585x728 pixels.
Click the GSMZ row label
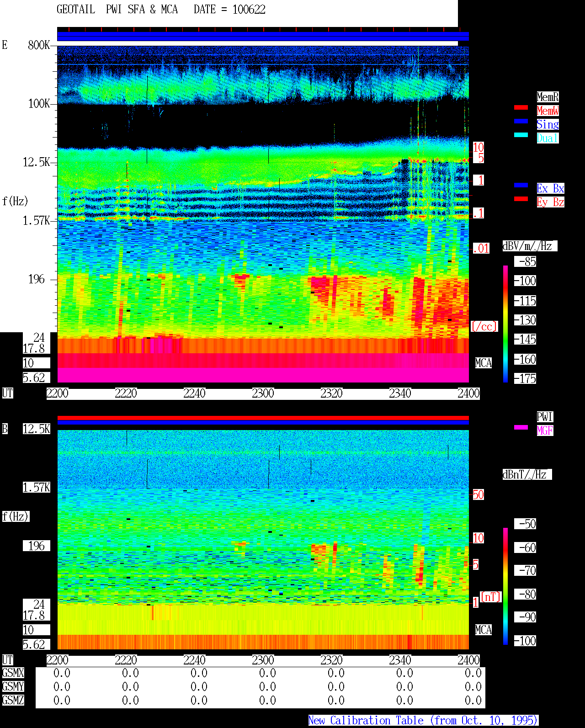[x=13, y=700]
